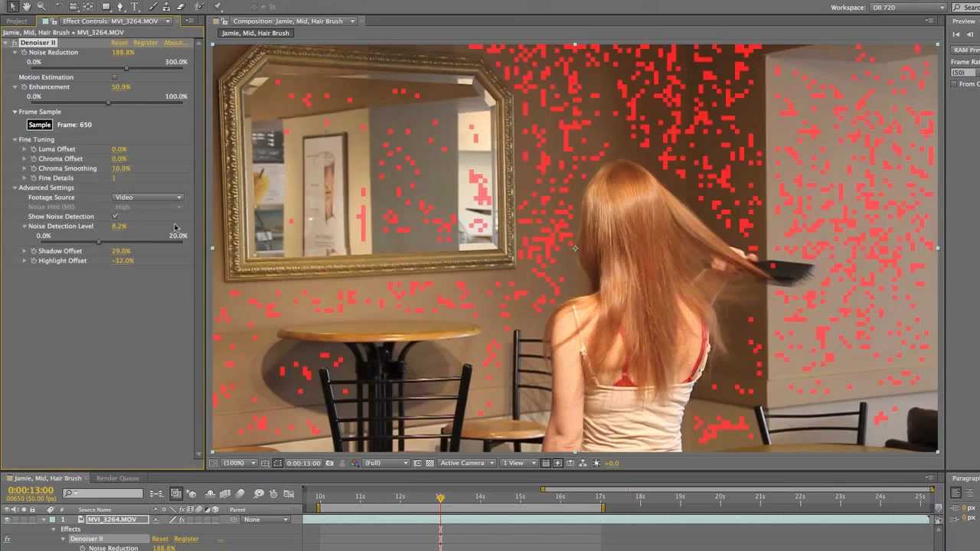Click Reset for Denoiser II in the timeline
This screenshot has width=980, height=551.
coord(160,539)
